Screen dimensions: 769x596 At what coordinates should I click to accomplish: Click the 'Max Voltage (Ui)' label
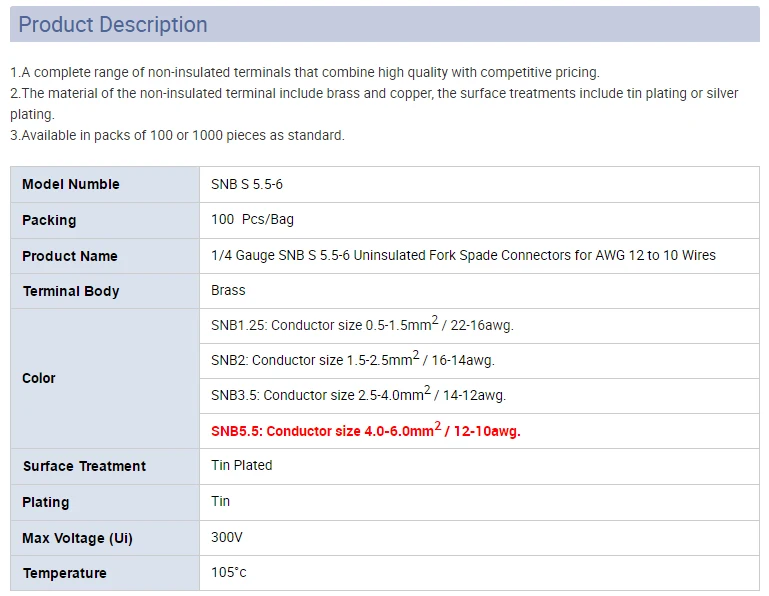[77, 538]
